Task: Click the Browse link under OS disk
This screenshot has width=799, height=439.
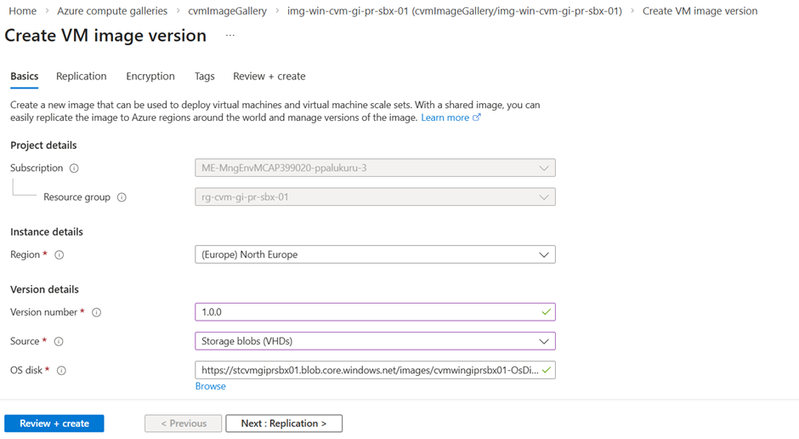Action: point(210,386)
